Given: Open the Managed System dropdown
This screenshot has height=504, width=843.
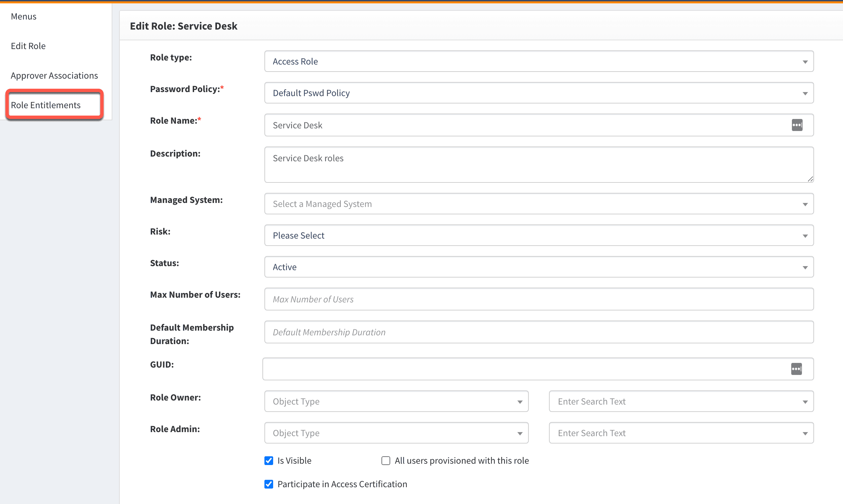Looking at the screenshot, I should 539,204.
